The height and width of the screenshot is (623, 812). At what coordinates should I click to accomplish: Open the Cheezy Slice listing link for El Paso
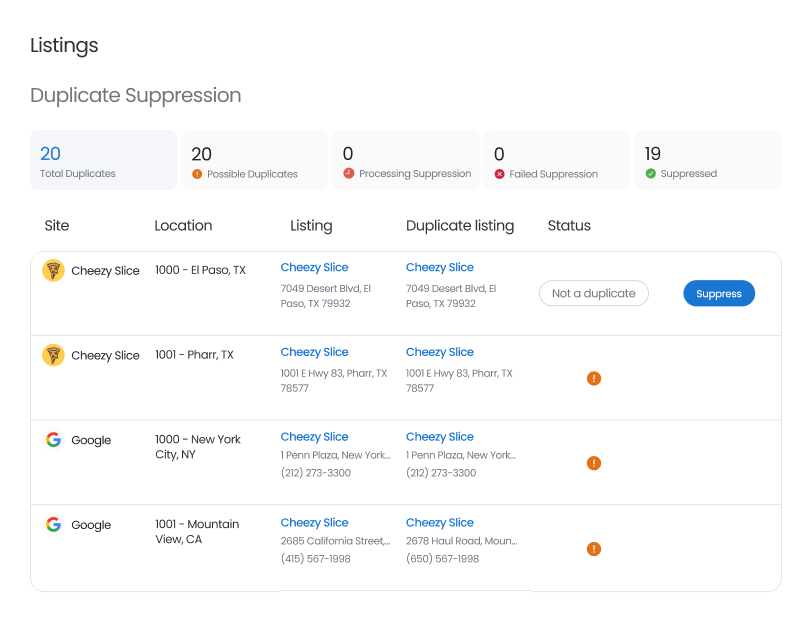click(316, 267)
